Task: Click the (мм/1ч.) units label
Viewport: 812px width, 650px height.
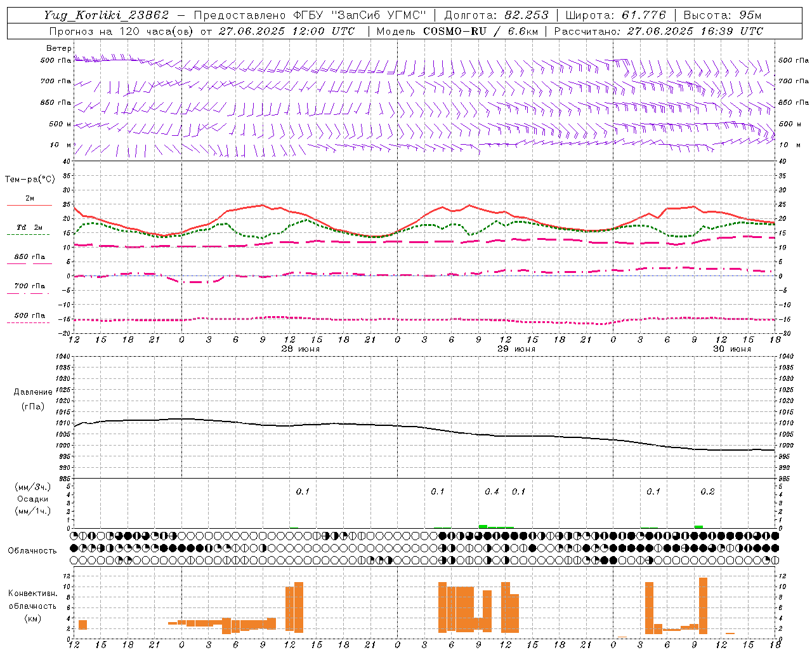Action: [33, 511]
